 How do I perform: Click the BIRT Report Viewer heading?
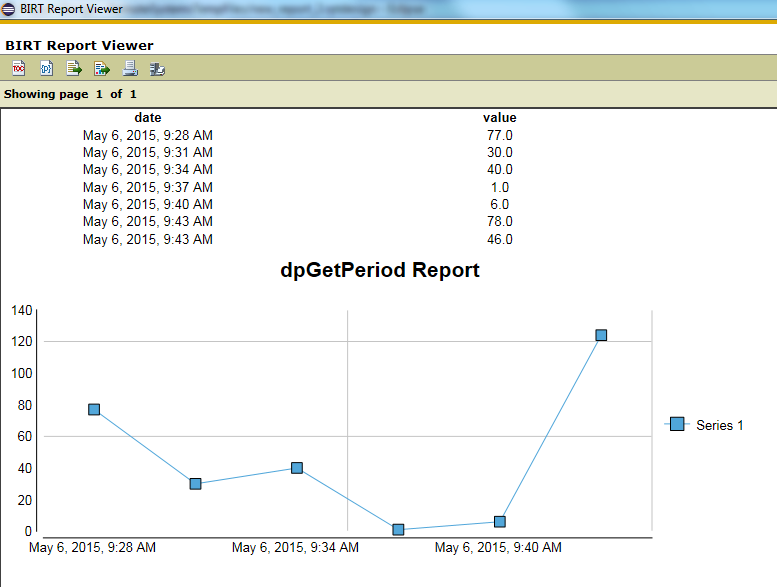[x=80, y=45]
